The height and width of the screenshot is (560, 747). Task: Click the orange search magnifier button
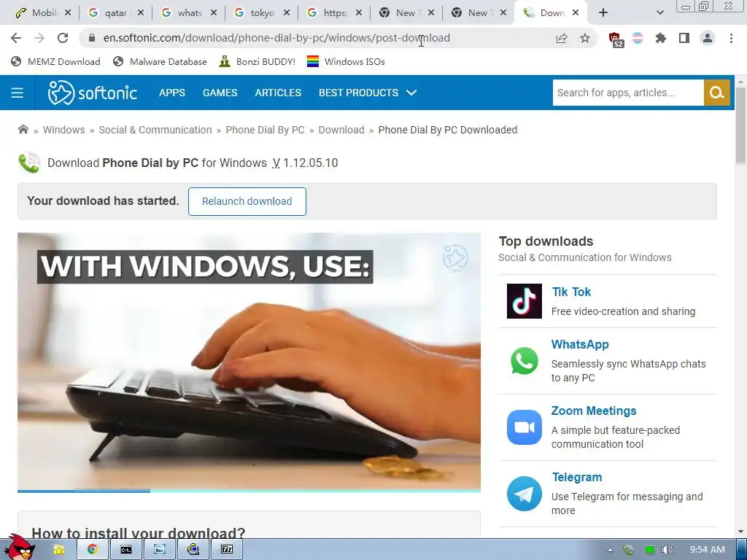tap(717, 93)
